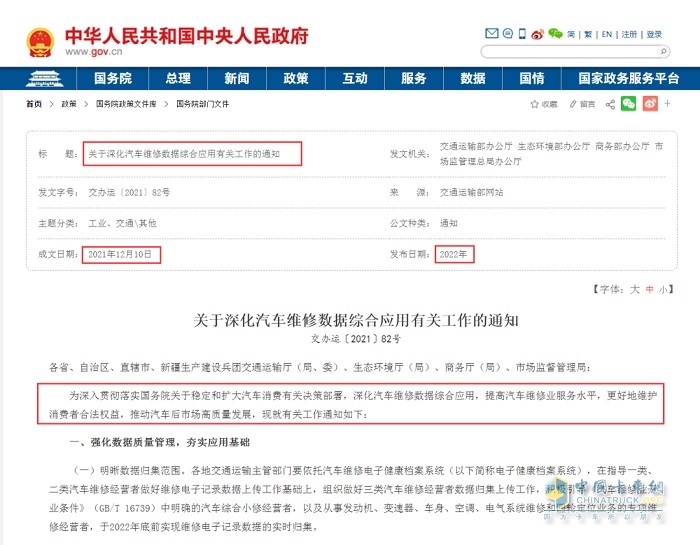This screenshot has height=545, width=700.
Task: Open the WeChat icon in header
Action: pyautogui.click(x=555, y=33)
